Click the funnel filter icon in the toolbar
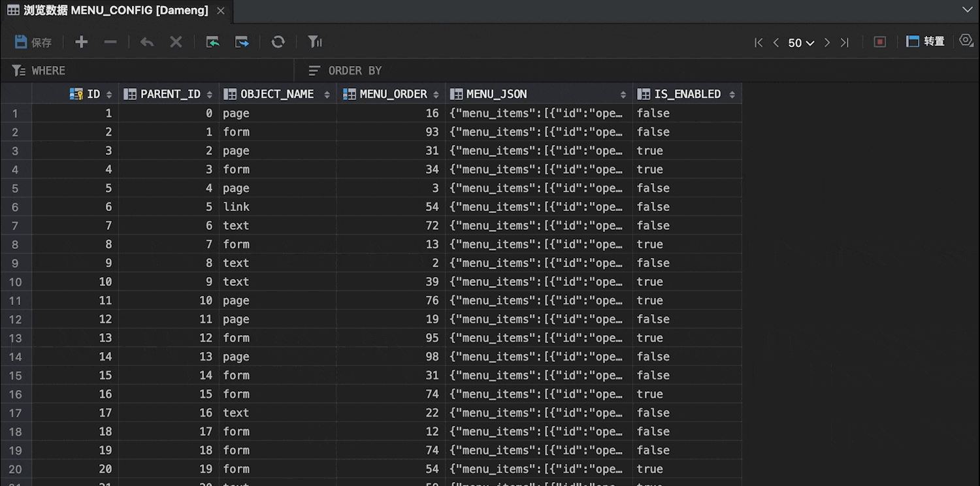 (315, 42)
